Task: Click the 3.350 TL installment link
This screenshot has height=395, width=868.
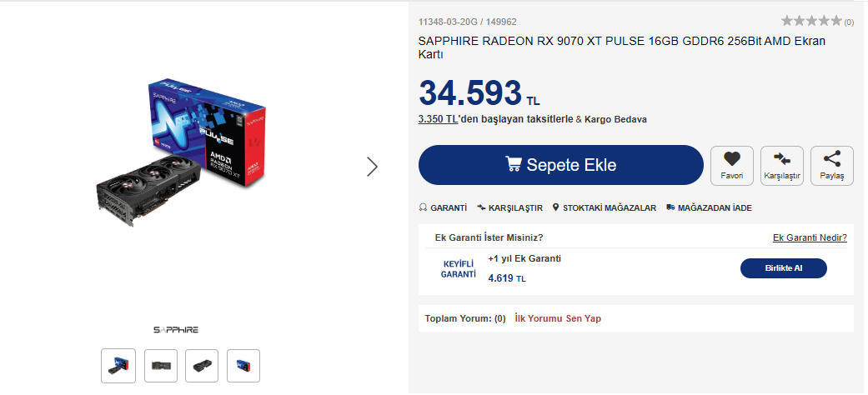Action: click(x=439, y=119)
